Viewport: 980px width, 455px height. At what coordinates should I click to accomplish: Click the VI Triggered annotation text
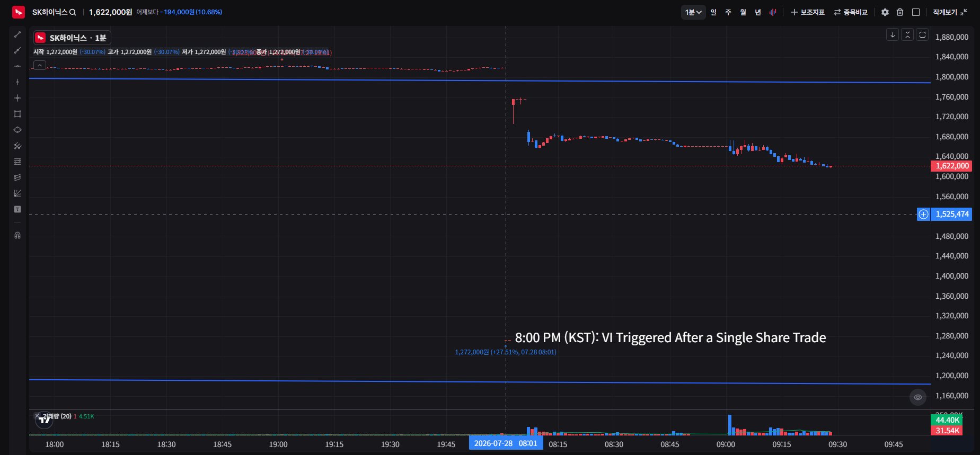click(x=670, y=338)
